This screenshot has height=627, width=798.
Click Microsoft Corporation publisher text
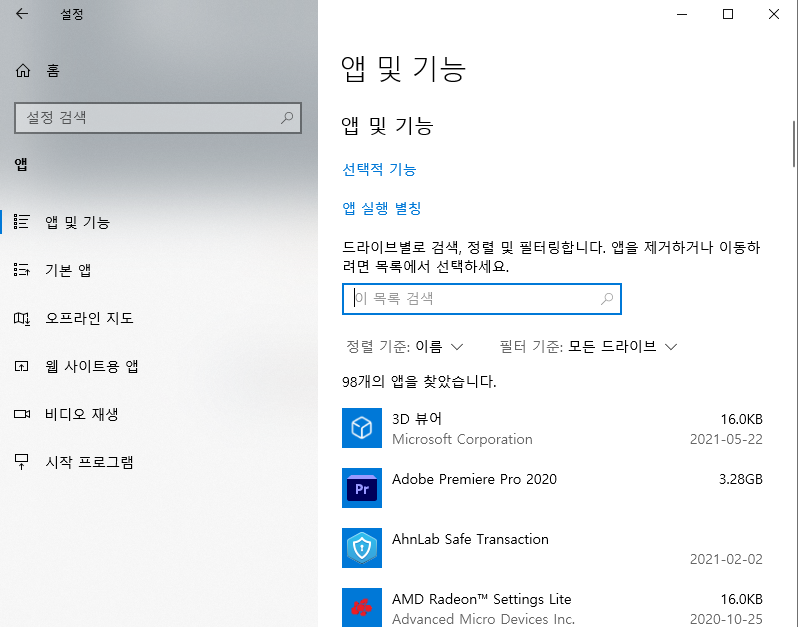(x=462, y=439)
